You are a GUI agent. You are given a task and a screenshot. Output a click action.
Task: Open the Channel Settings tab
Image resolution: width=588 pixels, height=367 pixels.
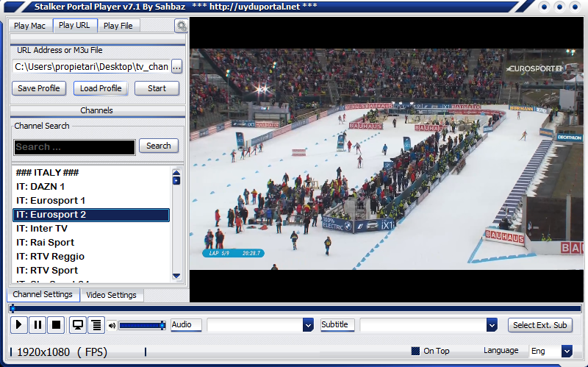click(x=43, y=295)
